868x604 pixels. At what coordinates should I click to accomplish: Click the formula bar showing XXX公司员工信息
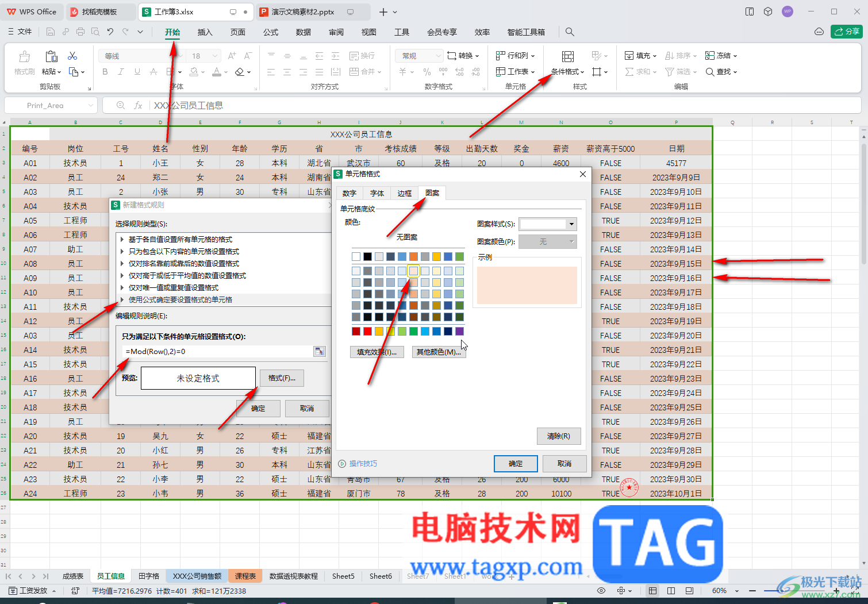coord(506,106)
